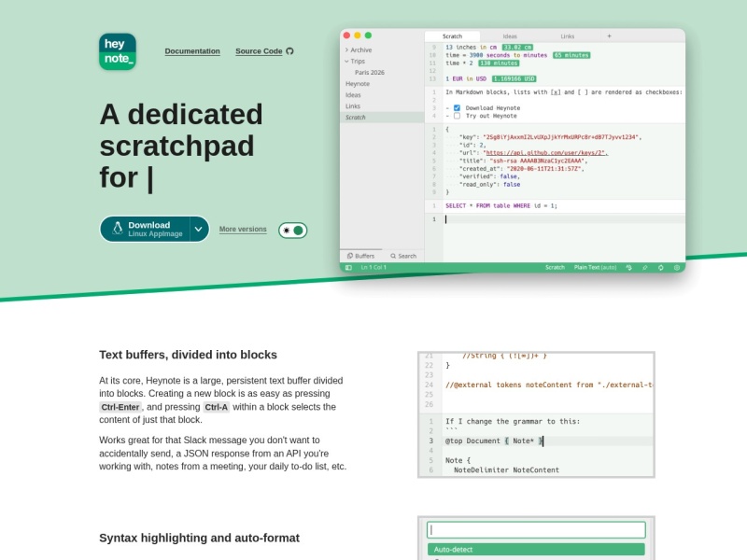Click the format block icon in status bar
Image resolution: width=747 pixels, height=560 pixels.
628,268
